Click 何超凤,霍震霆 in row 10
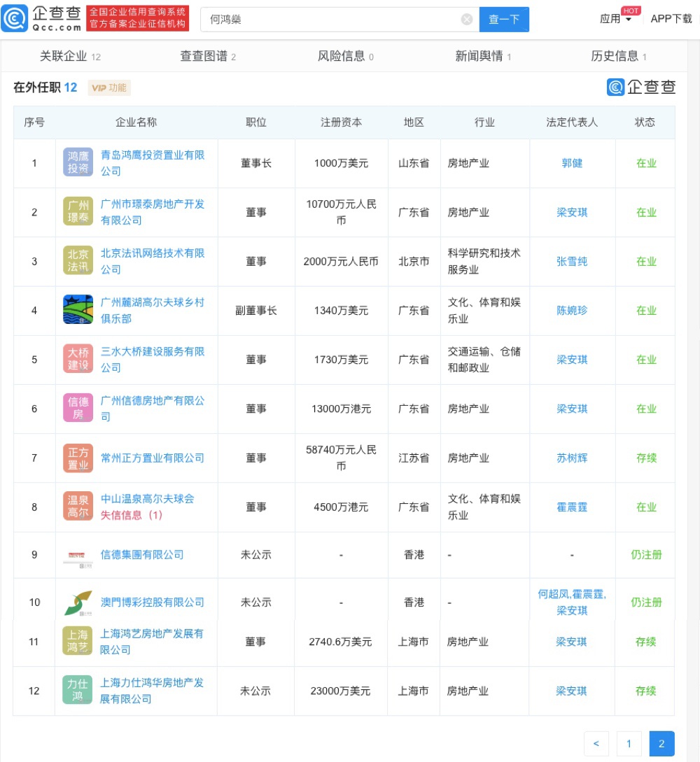Image resolution: width=700 pixels, height=762 pixels. coord(572,594)
